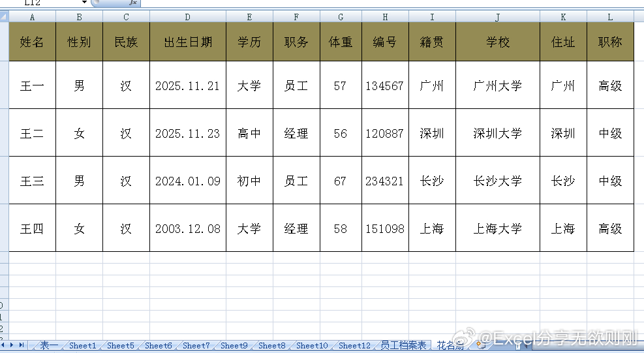644x353 pixels.
Task: Click the select-all corner triangle
Action: (x=4, y=17)
